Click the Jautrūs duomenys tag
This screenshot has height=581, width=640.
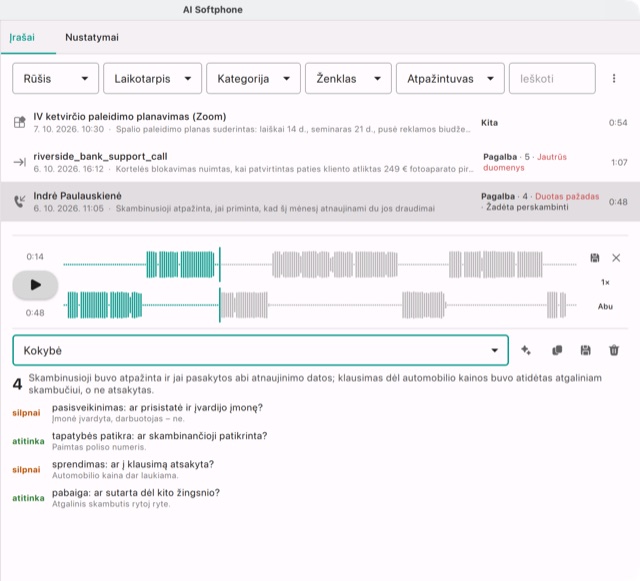[x=525, y=162]
